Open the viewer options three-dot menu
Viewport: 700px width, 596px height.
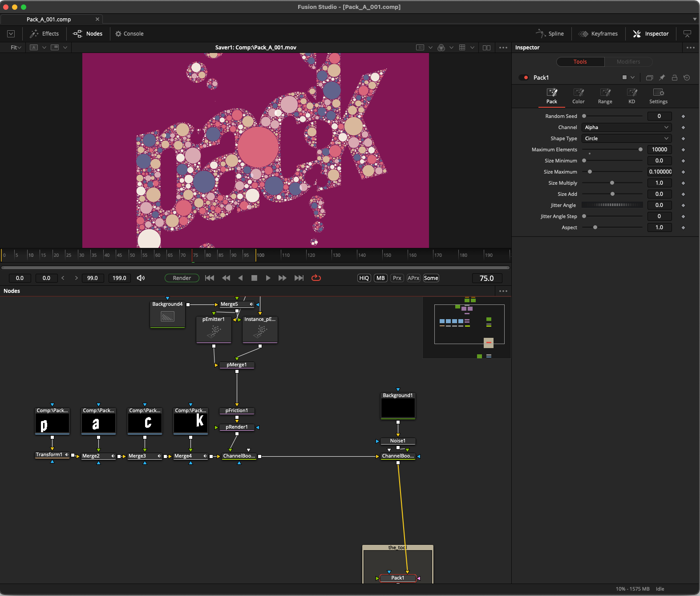pyautogui.click(x=503, y=48)
